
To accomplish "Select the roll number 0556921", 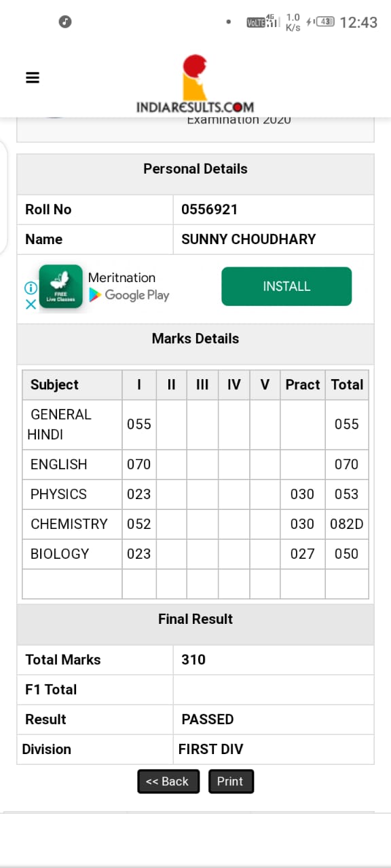I will (x=210, y=210).
